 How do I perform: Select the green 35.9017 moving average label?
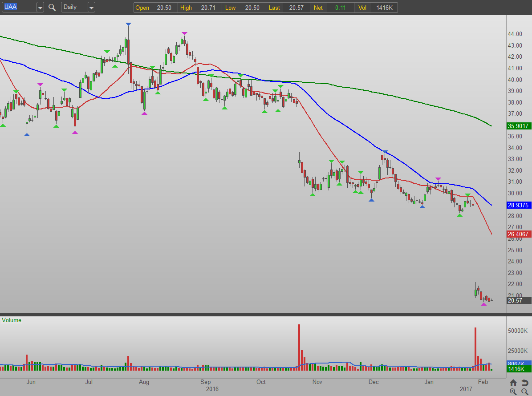[519, 126]
